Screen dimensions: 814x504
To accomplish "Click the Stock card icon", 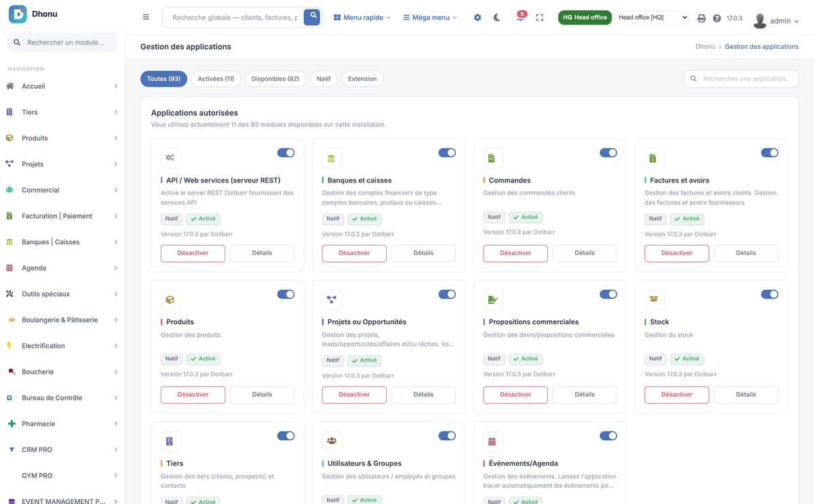I will (x=654, y=299).
